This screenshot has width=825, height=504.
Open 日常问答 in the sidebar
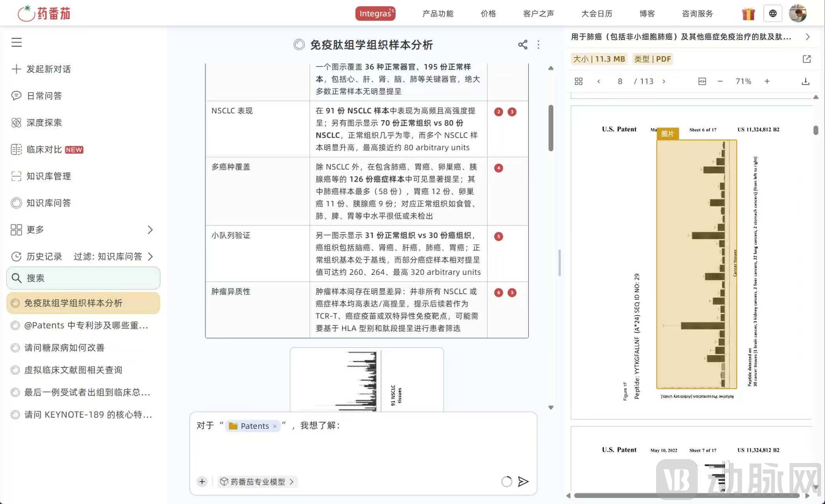pyautogui.click(x=37, y=96)
